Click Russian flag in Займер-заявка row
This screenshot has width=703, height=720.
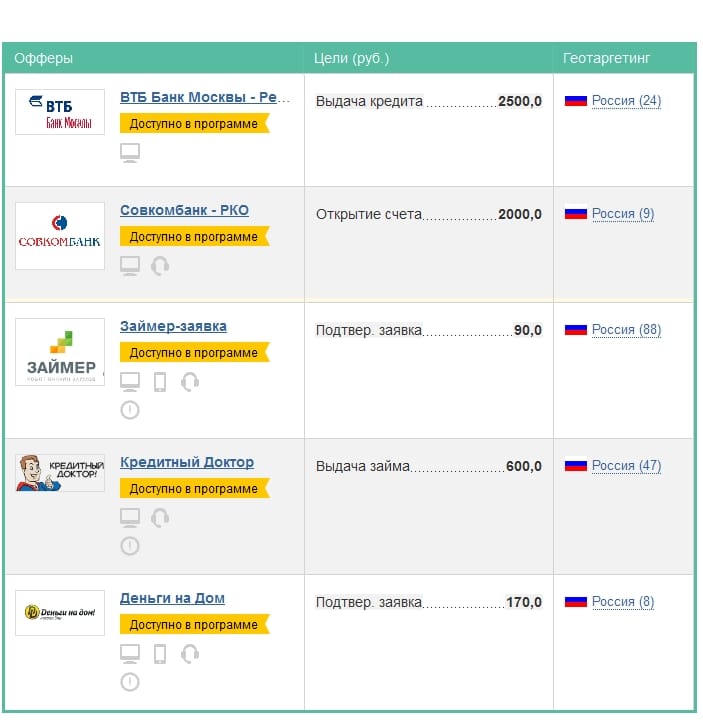(x=576, y=330)
